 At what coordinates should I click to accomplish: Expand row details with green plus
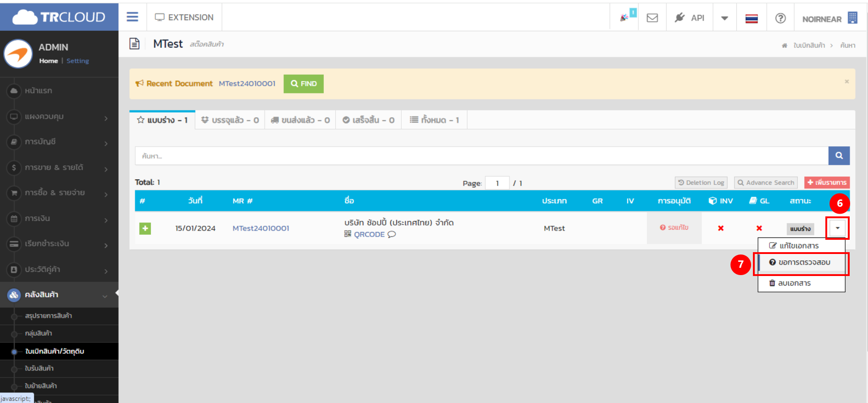point(145,228)
